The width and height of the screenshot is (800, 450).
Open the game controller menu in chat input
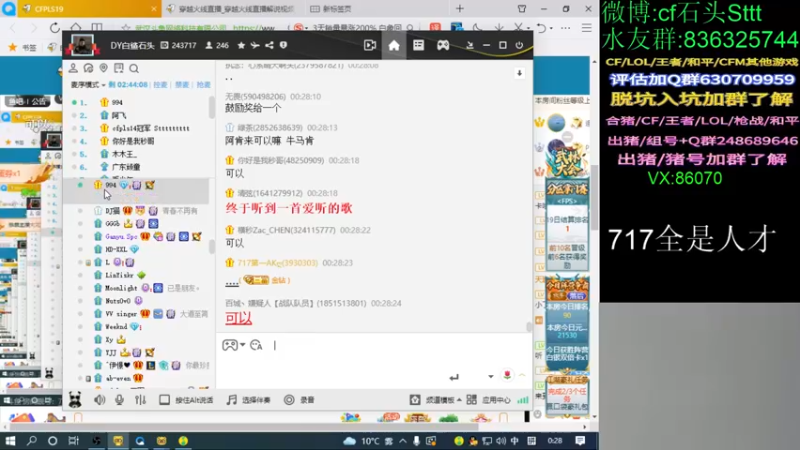point(234,345)
